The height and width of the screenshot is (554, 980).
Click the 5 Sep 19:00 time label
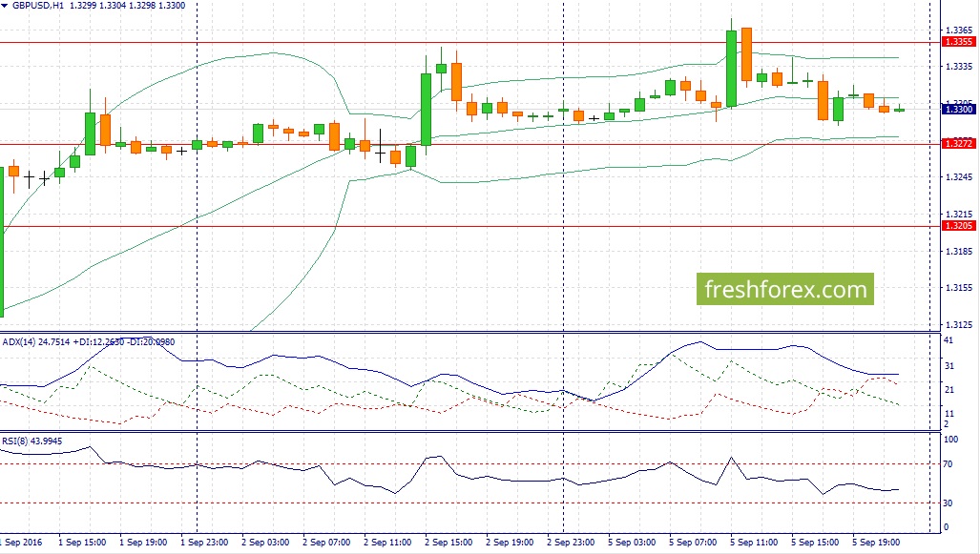click(x=876, y=543)
